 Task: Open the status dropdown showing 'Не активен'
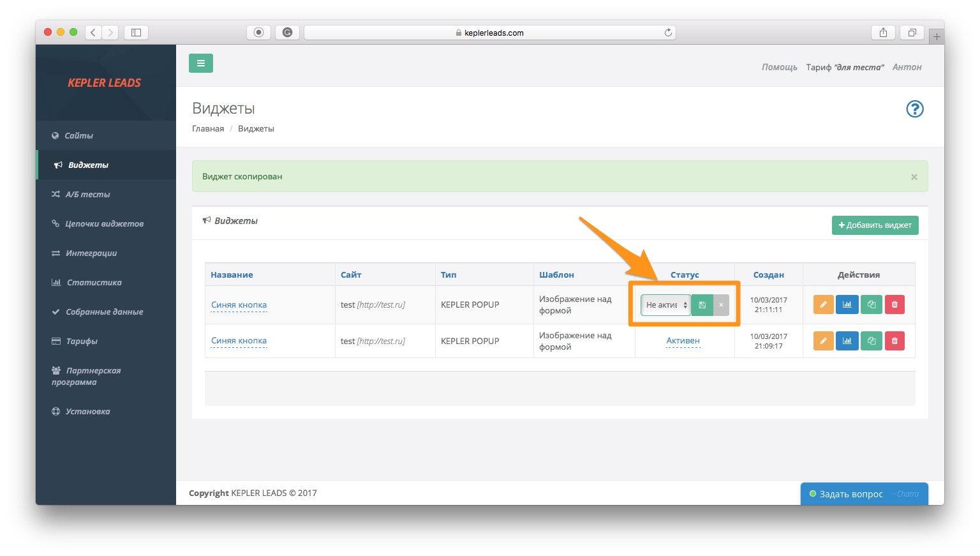click(x=665, y=305)
